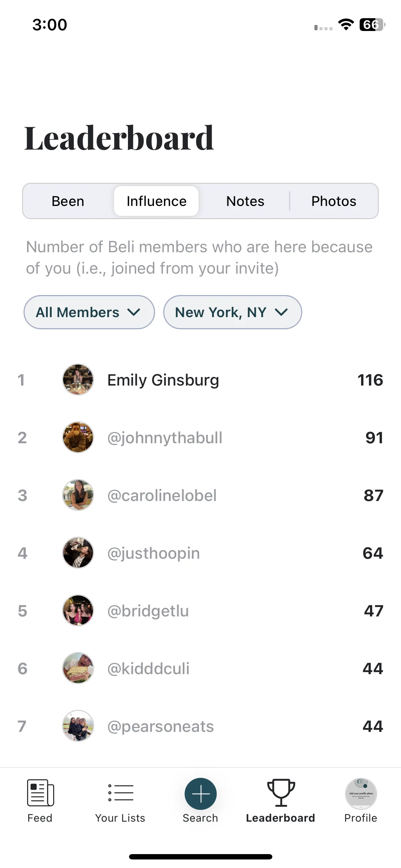
Task: Select the Influence segment
Action: tap(156, 201)
